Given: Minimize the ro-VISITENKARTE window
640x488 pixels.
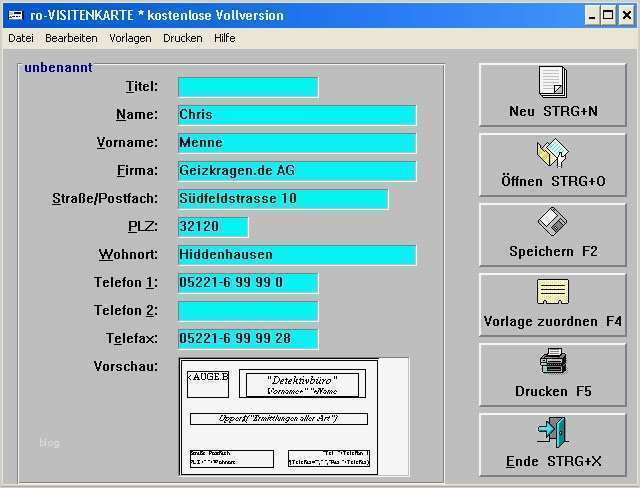Looking at the screenshot, I should coord(592,16).
